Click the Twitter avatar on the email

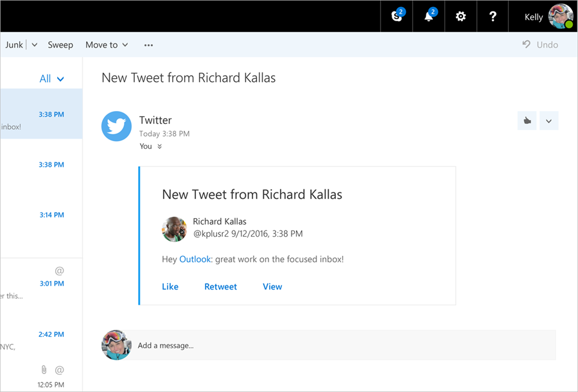(x=116, y=126)
